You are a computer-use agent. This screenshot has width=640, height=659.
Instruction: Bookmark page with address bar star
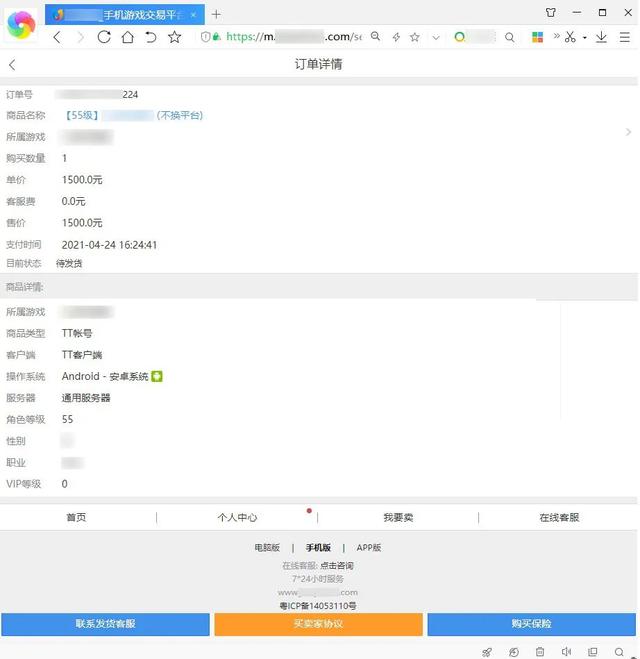[x=415, y=37]
